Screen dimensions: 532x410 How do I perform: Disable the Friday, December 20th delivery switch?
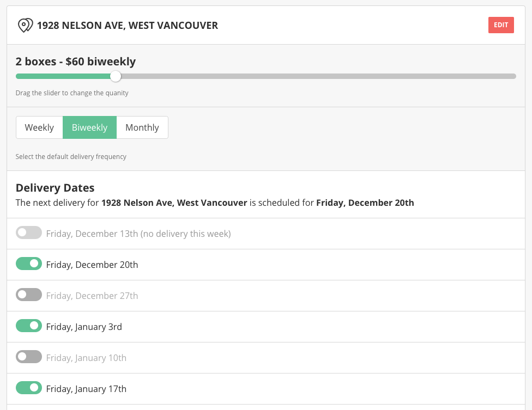pyautogui.click(x=29, y=264)
